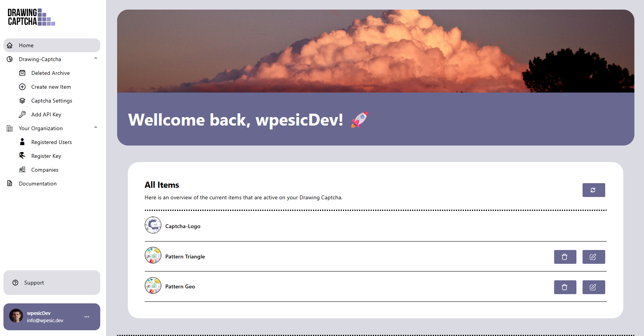This screenshot has width=644, height=336.
Task: Click the wpesicDev profile avatar
Action: [16, 316]
